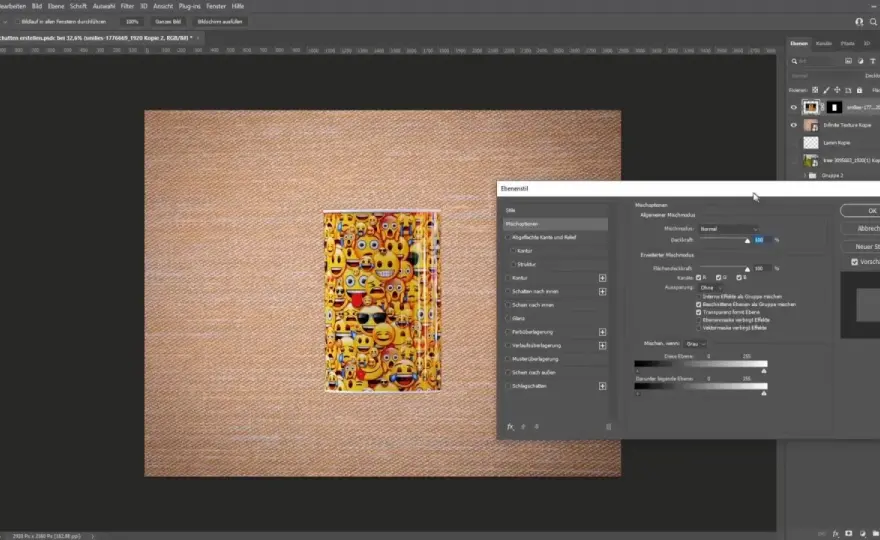The image size is (880, 540).
Task: Open the Fenster menu
Action: [x=216, y=6]
